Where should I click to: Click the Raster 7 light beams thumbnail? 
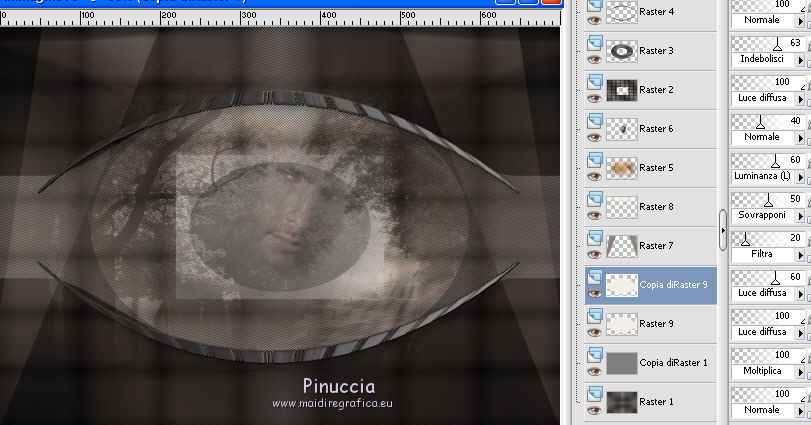pos(622,247)
